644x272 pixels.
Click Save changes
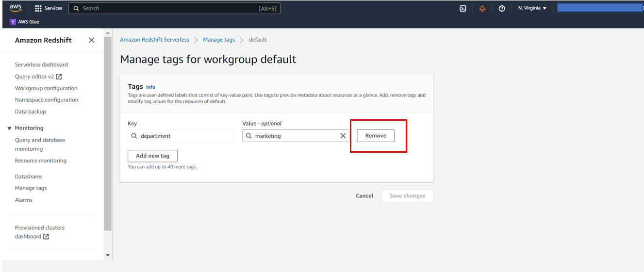click(407, 196)
